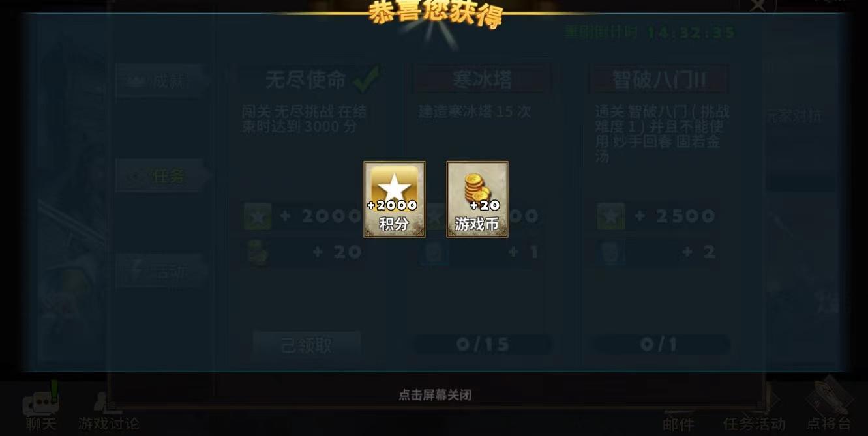Image resolution: width=868 pixels, height=436 pixels.
Task: Open the 聊天 chat icon
Action: pos(42,407)
